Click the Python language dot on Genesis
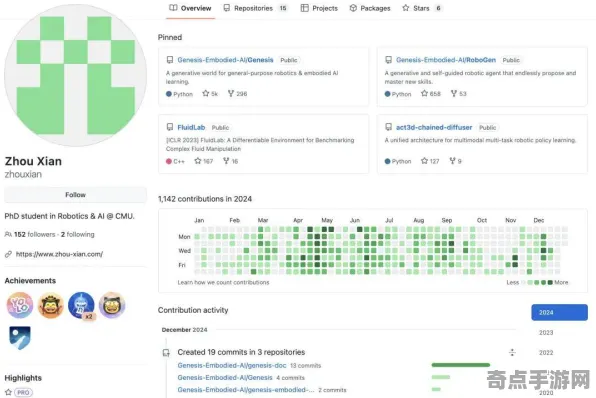The height and width of the screenshot is (398, 596). pyautogui.click(x=169, y=94)
